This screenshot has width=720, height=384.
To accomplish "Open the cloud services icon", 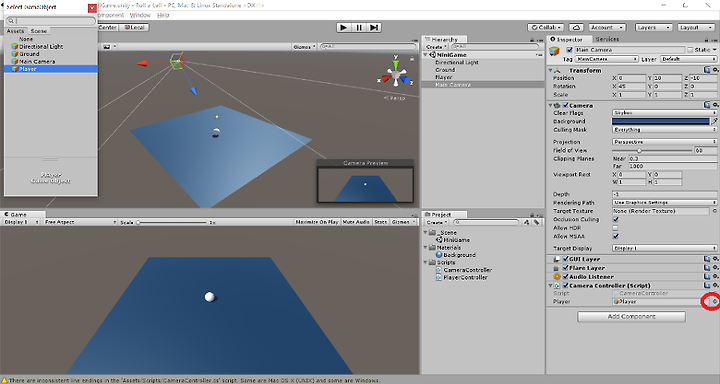I will point(576,27).
